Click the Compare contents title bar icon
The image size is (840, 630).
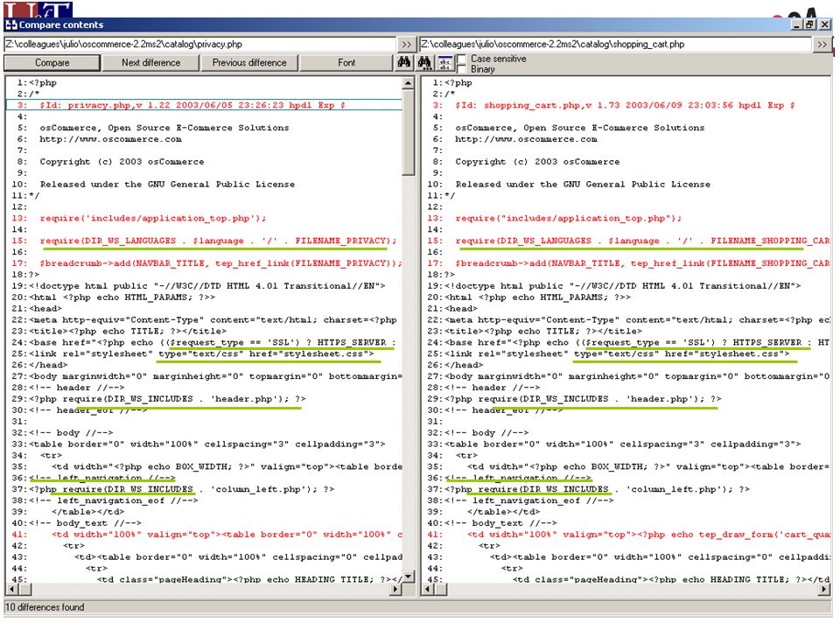coord(10,24)
